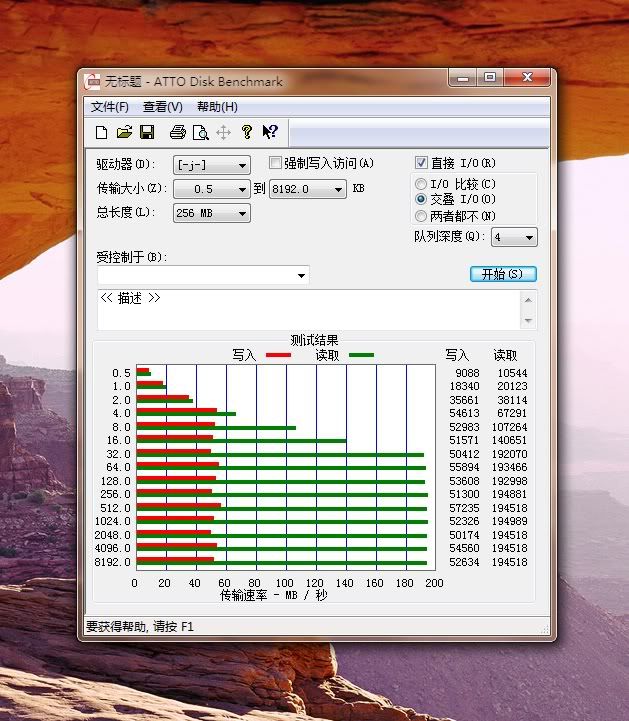Uncheck the 直接 I/O checkbox
Screen dimensions: 629x721
(x=421, y=162)
